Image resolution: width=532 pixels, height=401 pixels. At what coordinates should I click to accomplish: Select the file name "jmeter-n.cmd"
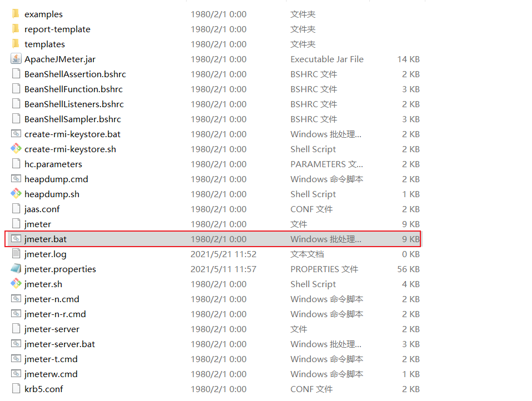point(52,299)
